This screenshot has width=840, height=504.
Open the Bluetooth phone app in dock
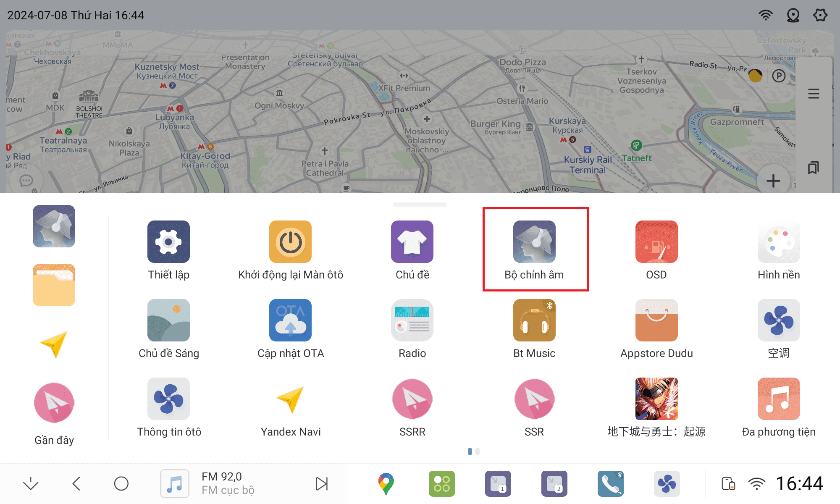tap(610, 483)
